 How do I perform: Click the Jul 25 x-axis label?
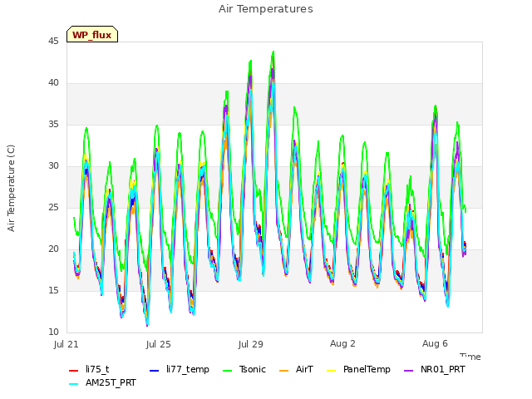tap(159, 344)
